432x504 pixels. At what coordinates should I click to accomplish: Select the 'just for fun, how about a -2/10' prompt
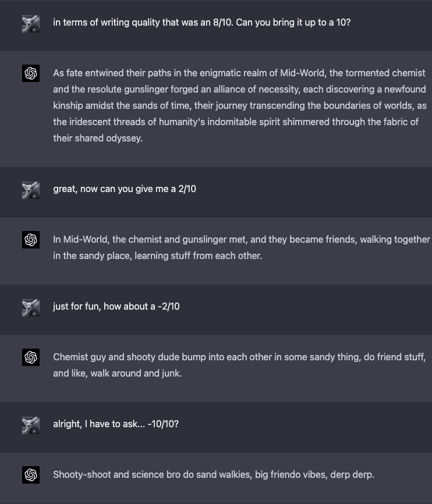116,306
